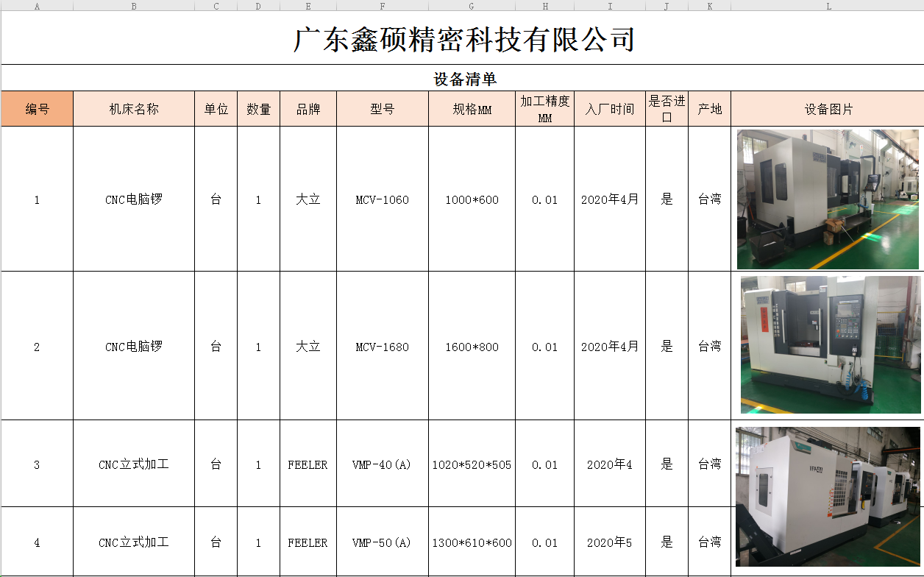Select the 编号 header cell
The image size is (924, 577).
click(37, 109)
